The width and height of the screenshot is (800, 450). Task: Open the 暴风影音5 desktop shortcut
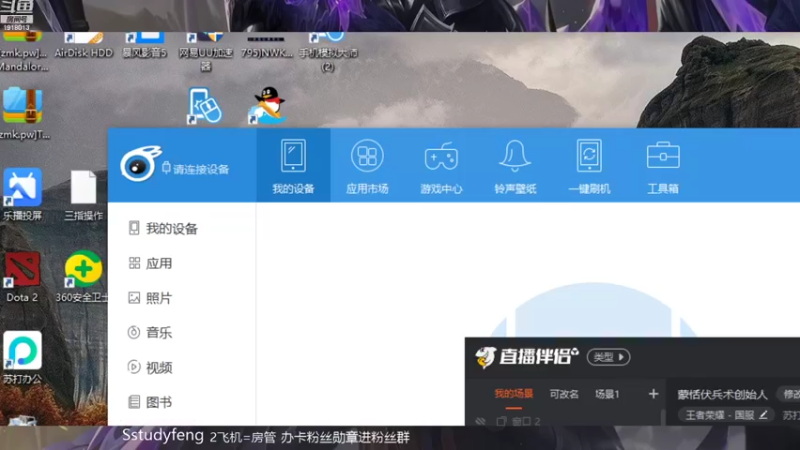145,45
